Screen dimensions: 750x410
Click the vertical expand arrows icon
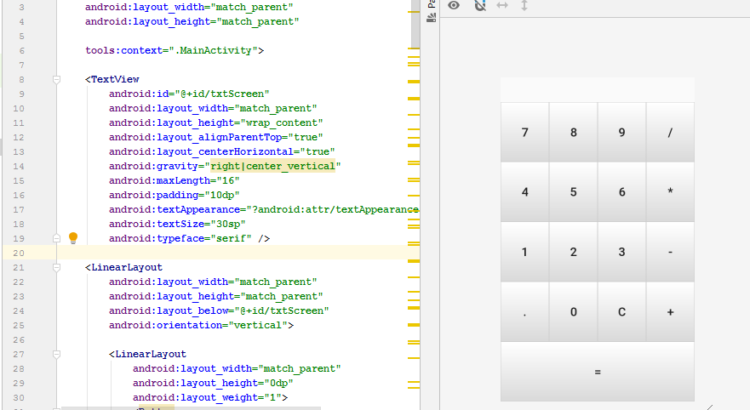524,6
